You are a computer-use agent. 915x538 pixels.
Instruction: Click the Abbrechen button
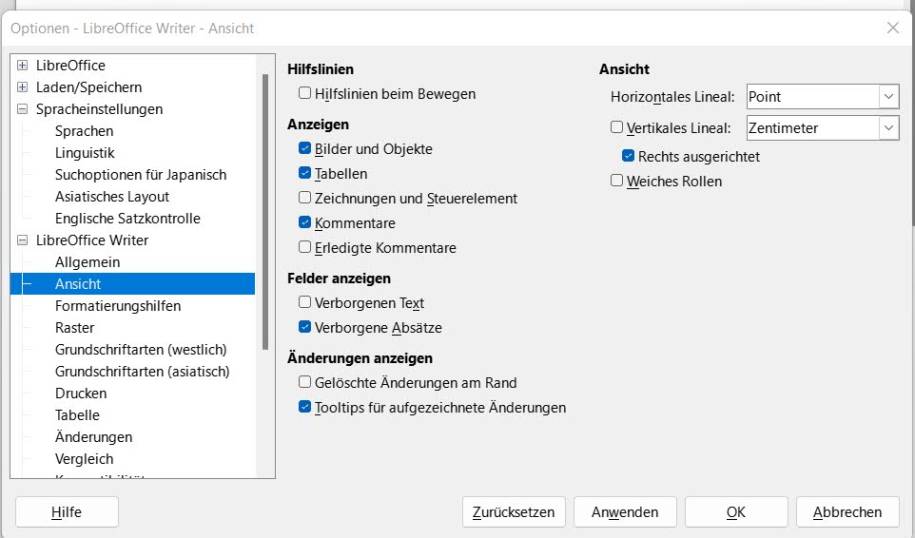(x=847, y=512)
